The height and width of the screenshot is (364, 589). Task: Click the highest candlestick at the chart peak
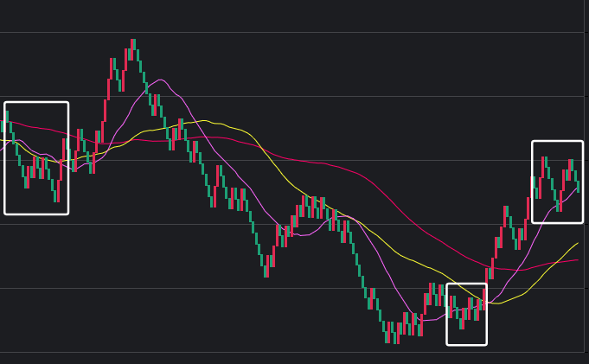pos(133,45)
